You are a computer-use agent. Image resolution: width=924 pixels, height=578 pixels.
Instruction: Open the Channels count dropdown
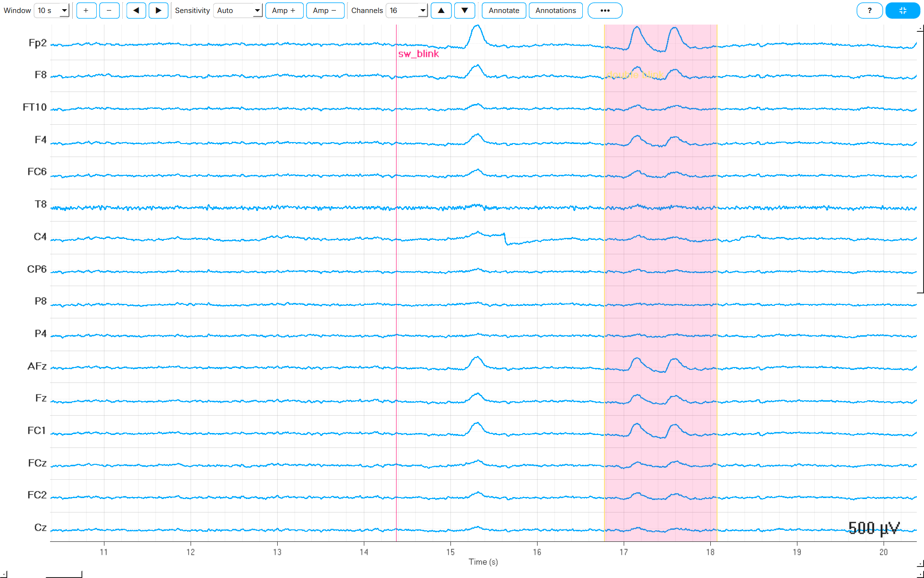click(x=407, y=11)
